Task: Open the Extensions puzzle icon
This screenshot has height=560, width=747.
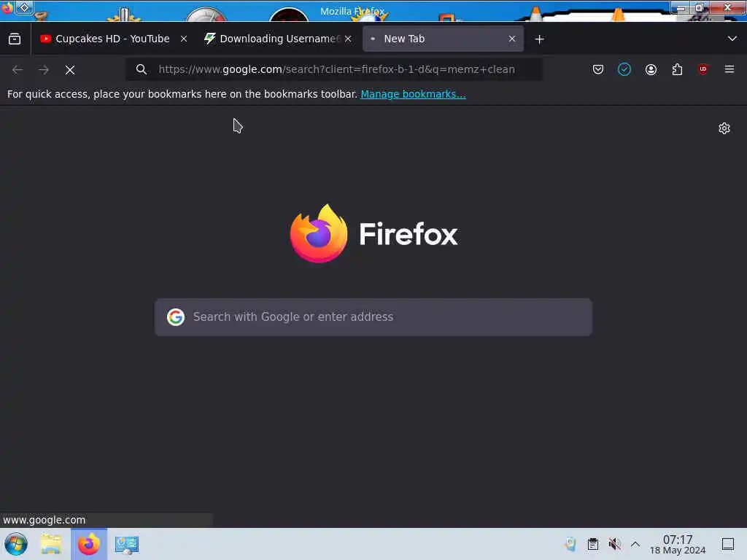Action: click(x=677, y=69)
